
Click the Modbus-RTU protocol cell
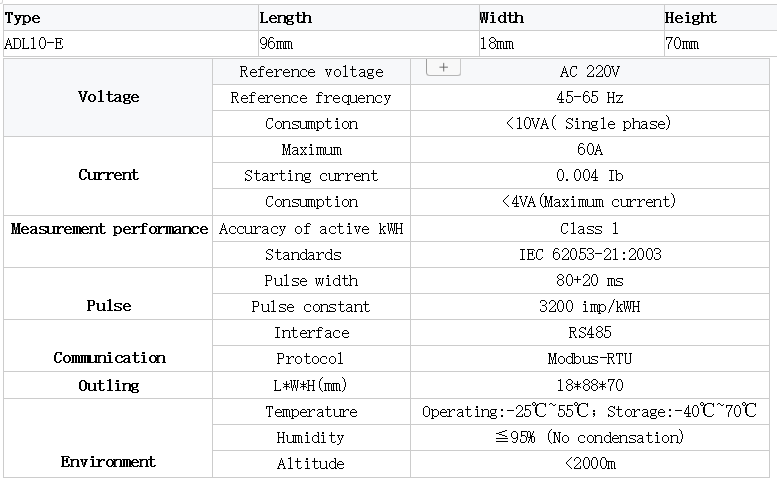click(x=589, y=359)
